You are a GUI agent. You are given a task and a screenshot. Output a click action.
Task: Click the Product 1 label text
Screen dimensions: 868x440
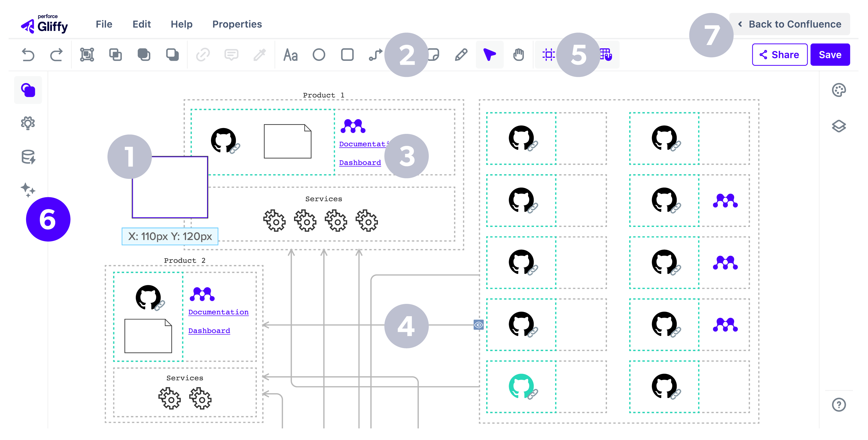(x=323, y=96)
